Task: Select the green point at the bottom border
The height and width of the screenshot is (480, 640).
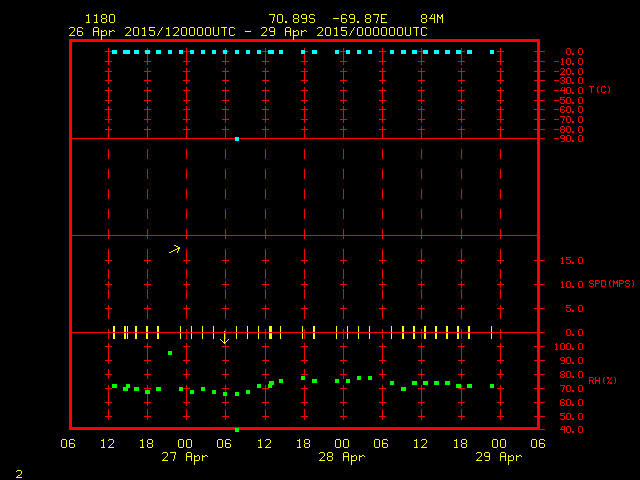Action: pos(237,429)
